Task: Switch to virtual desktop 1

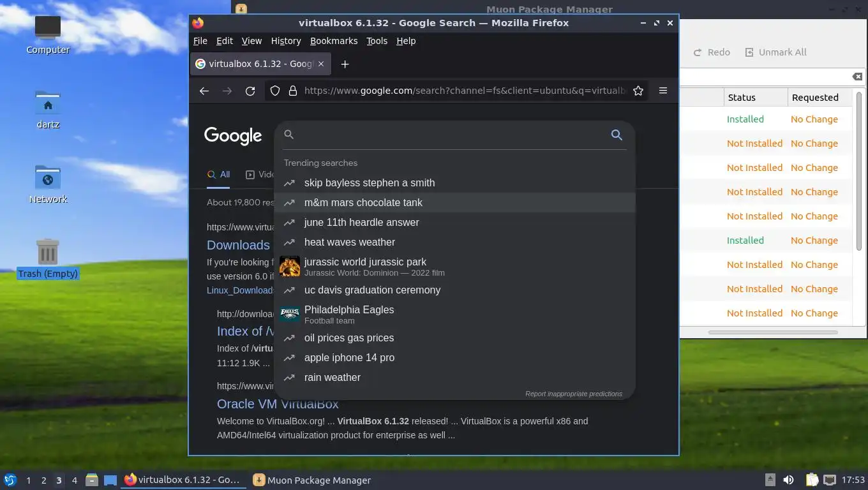Action: (x=28, y=480)
